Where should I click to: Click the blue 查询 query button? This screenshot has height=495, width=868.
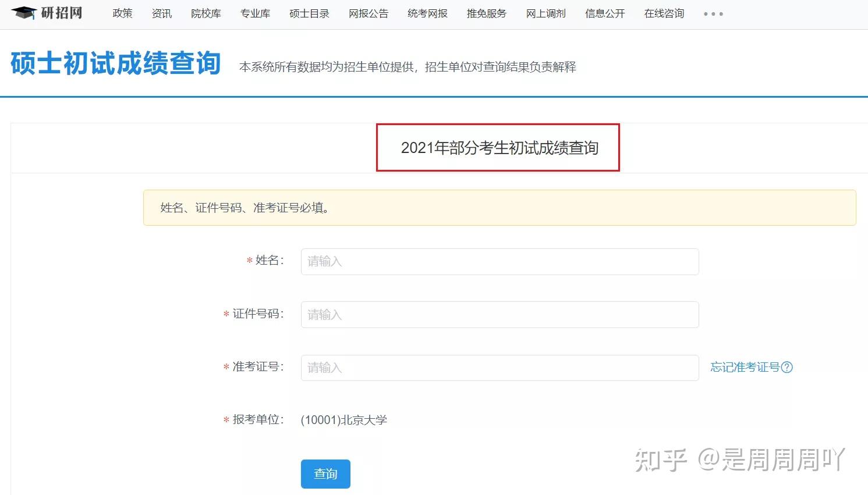[325, 473]
